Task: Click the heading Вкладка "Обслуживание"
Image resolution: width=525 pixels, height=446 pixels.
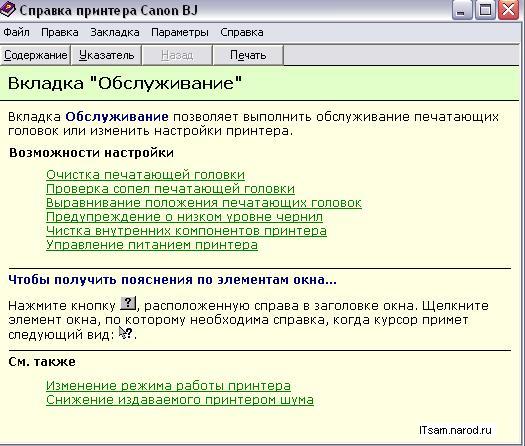Action: (125, 83)
